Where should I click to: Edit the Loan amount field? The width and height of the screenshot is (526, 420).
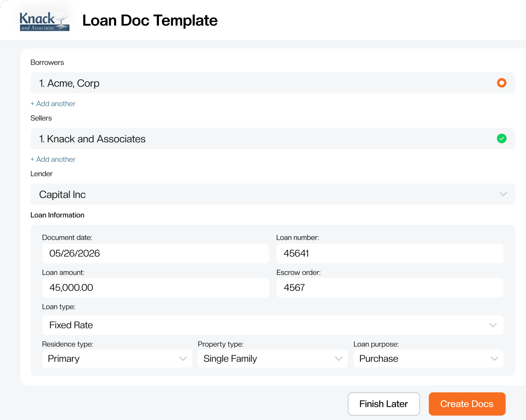[155, 288]
